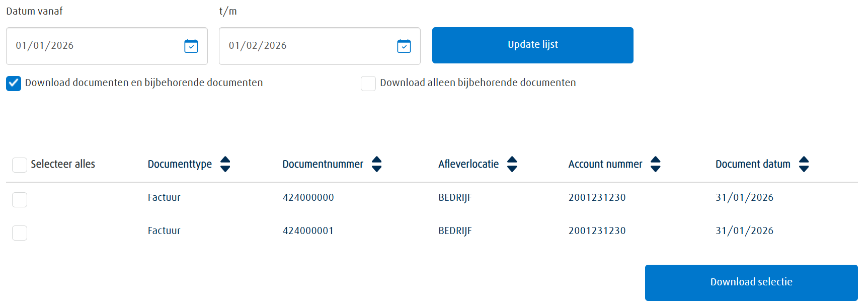Open the calendar picker for t/m field
Image resolution: width=868 pixels, height=305 pixels.
(404, 46)
